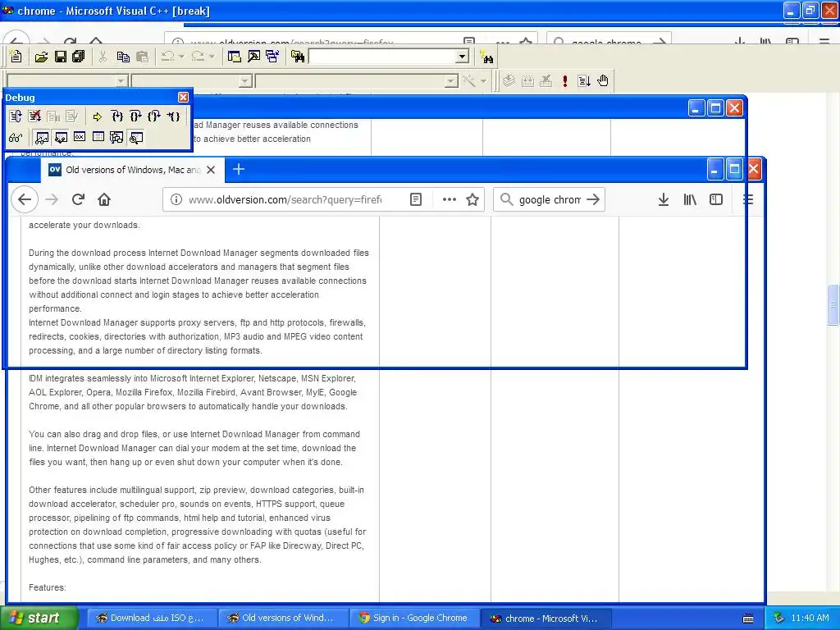This screenshot has width=840, height=630.
Task: Restart debugging in Debug toolbar
Action: [16, 116]
